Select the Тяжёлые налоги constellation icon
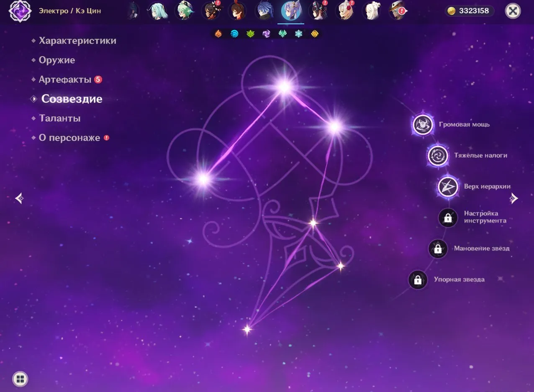 pos(438,156)
